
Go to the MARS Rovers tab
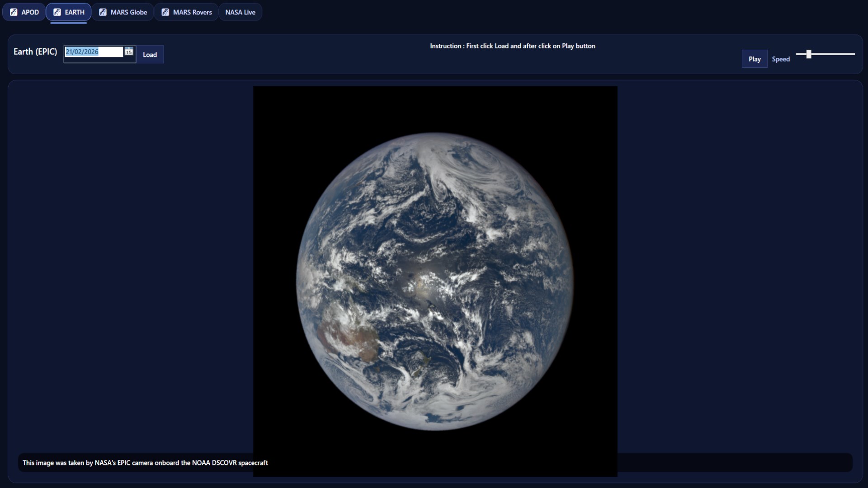(192, 12)
